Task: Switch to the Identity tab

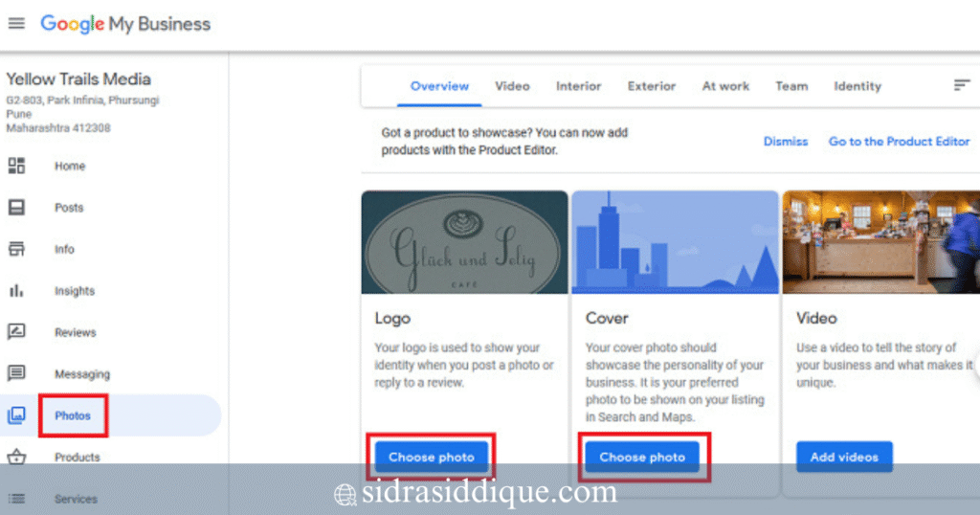Action: point(857,86)
